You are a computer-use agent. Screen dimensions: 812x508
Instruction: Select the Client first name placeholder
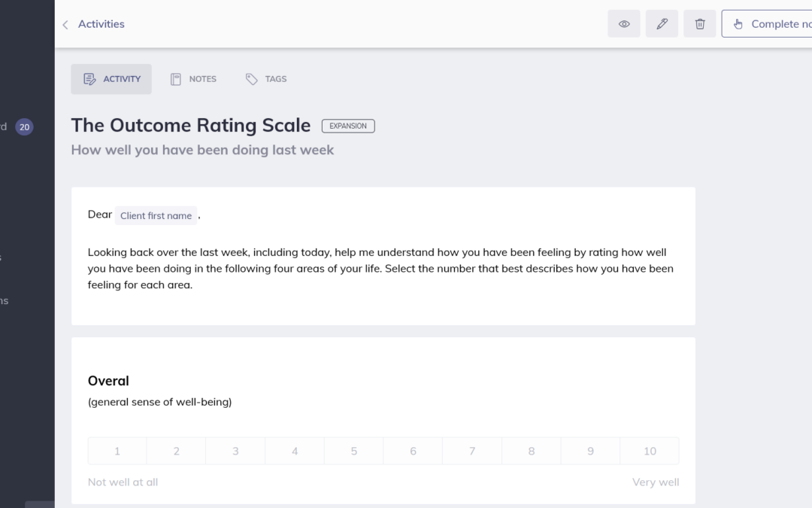pos(156,216)
